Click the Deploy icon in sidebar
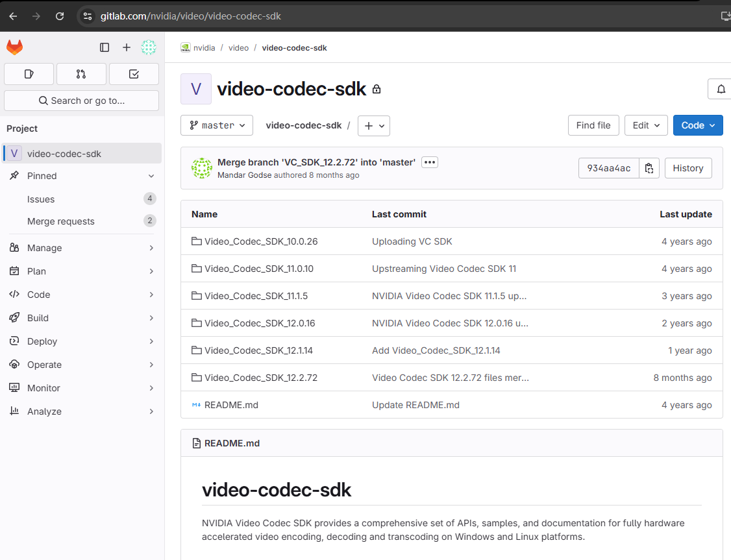 [x=14, y=341]
